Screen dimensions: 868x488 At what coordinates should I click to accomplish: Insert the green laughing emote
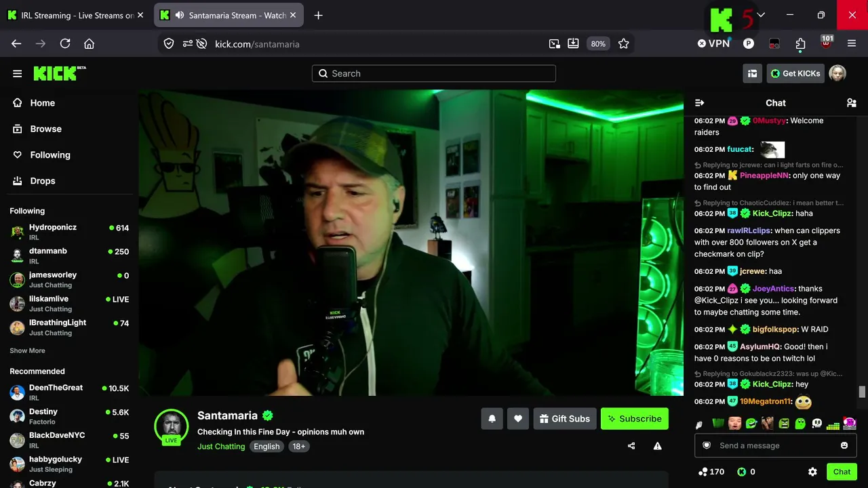pos(751,424)
